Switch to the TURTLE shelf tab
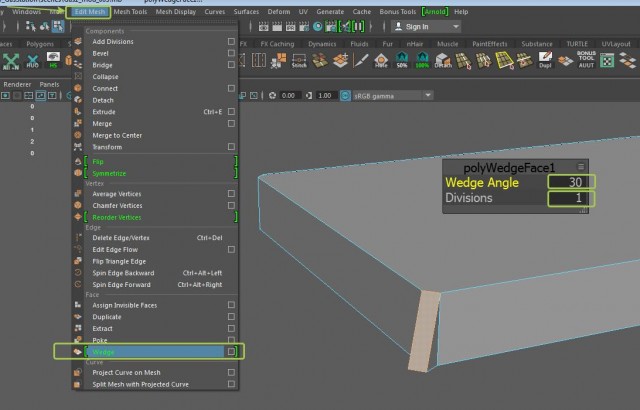Screen dimensions: 640x410 pyautogui.click(x=577, y=44)
